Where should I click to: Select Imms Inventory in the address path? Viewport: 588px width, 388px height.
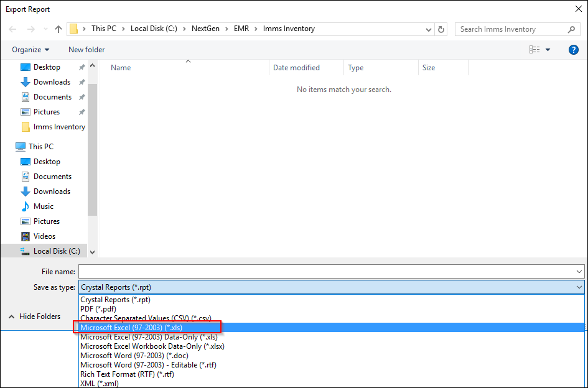pyautogui.click(x=289, y=29)
